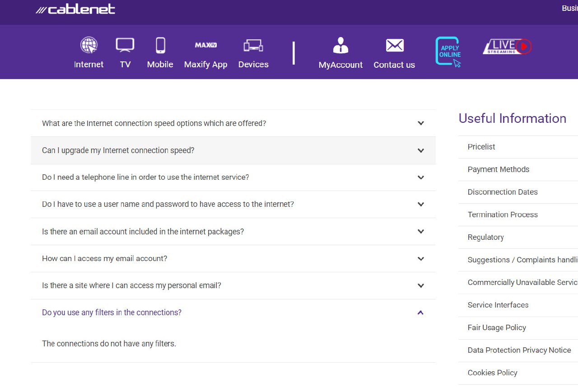
Task: Open Payment Methods in Useful Information
Action: (x=498, y=169)
